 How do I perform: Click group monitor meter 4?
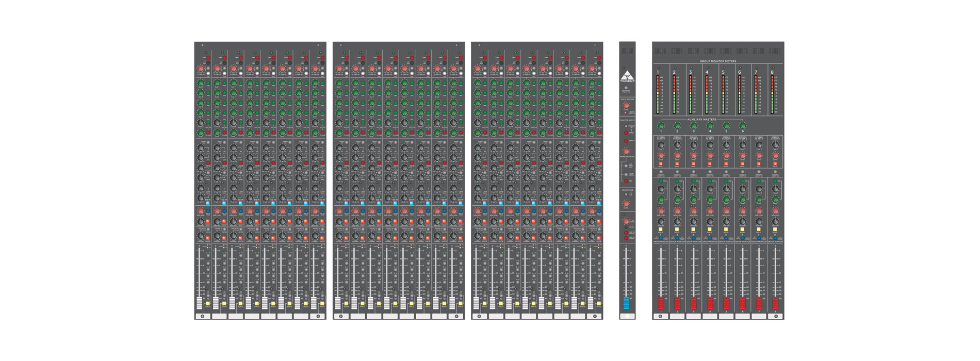point(707,94)
